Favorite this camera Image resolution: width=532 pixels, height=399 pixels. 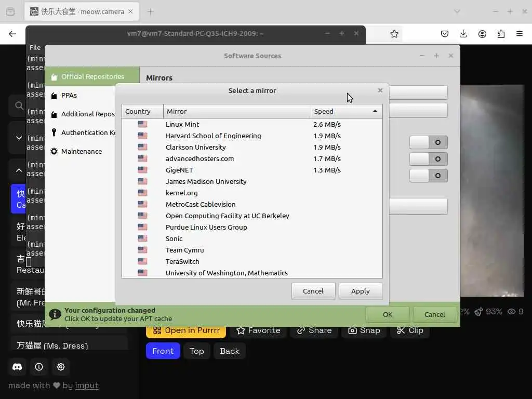[x=259, y=331]
